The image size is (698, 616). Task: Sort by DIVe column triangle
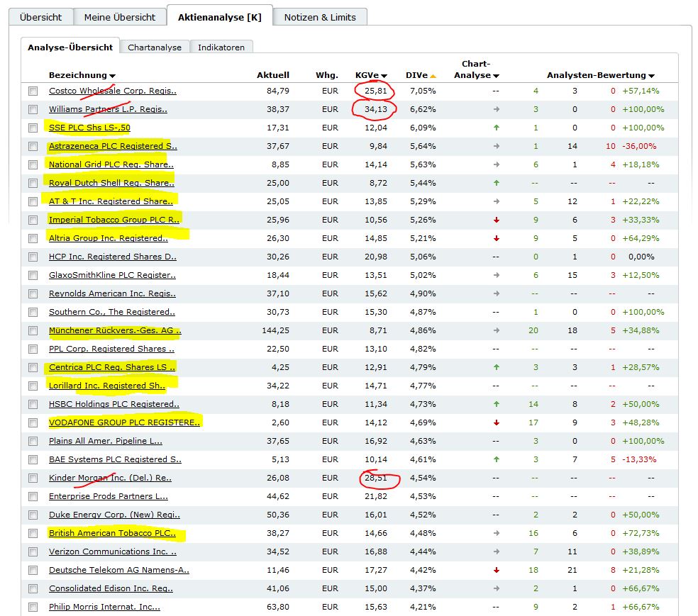click(x=433, y=76)
